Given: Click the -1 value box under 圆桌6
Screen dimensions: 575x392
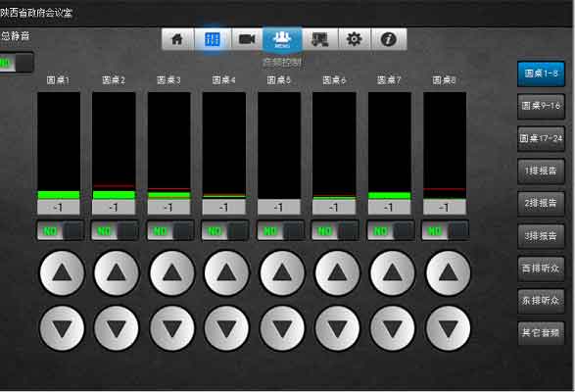Looking at the screenshot, I should click(x=334, y=208).
